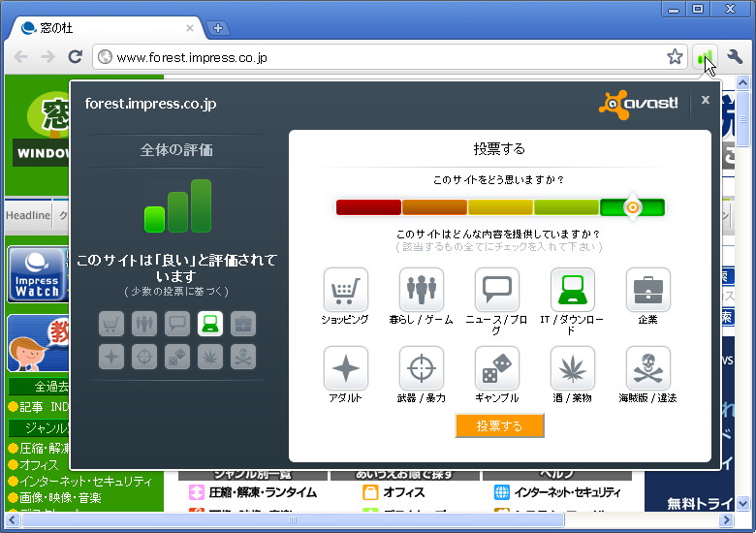Click the summary briefcase icon in left panel
The height and width of the screenshot is (533, 756).
point(243,324)
